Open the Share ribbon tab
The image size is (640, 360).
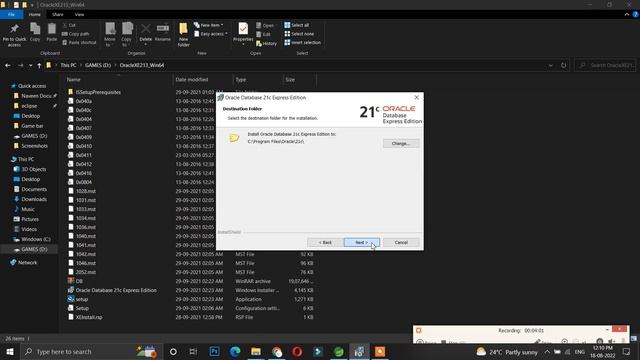[58, 15]
